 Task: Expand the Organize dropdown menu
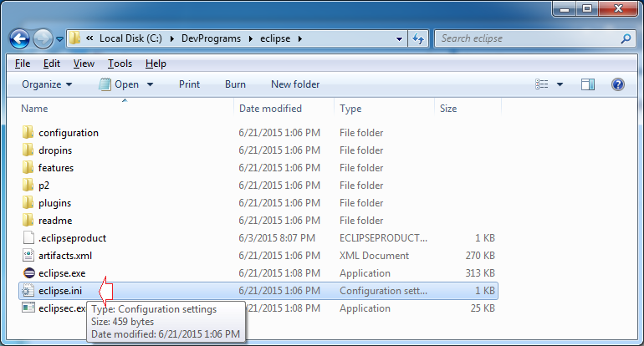point(47,84)
